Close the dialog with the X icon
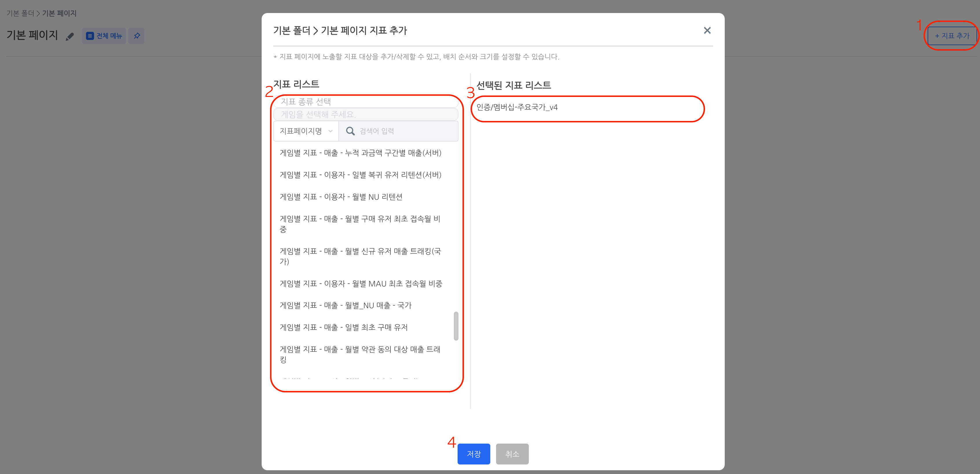Screen dimensions: 980x474 point(707,30)
